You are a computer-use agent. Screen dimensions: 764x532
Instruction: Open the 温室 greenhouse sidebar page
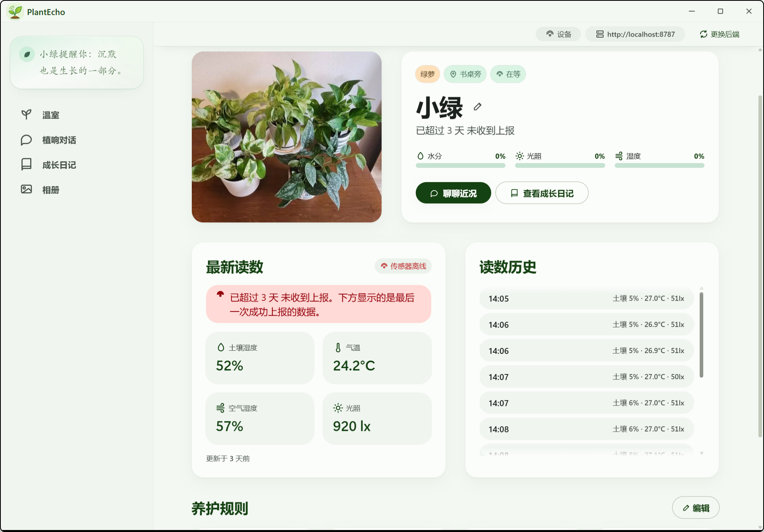coord(51,115)
